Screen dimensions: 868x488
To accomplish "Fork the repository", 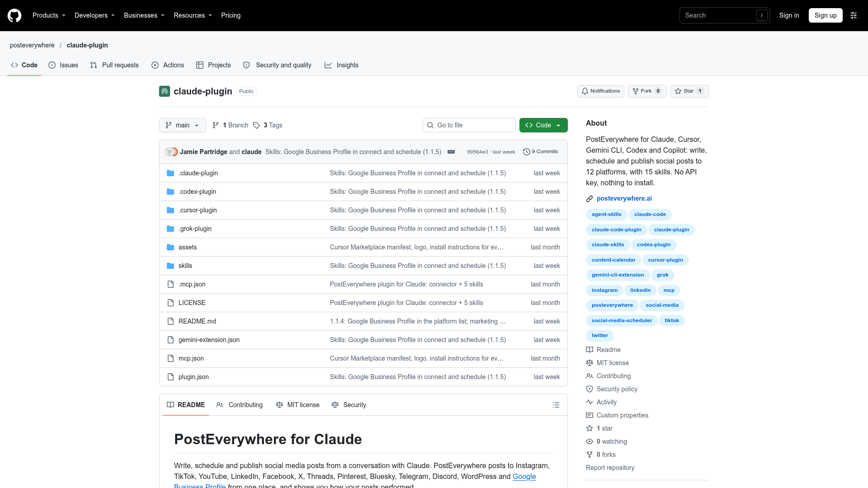I will point(647,91).
